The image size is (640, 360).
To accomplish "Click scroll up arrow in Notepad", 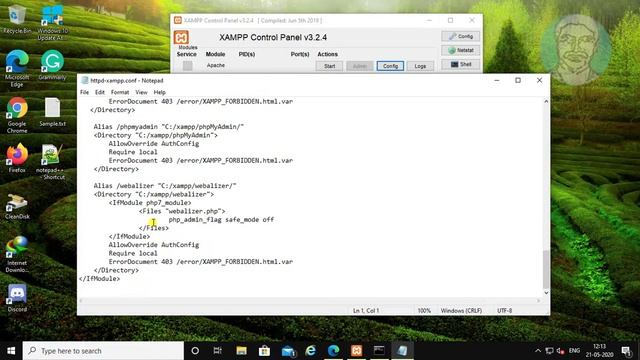I will pos(546,101).
